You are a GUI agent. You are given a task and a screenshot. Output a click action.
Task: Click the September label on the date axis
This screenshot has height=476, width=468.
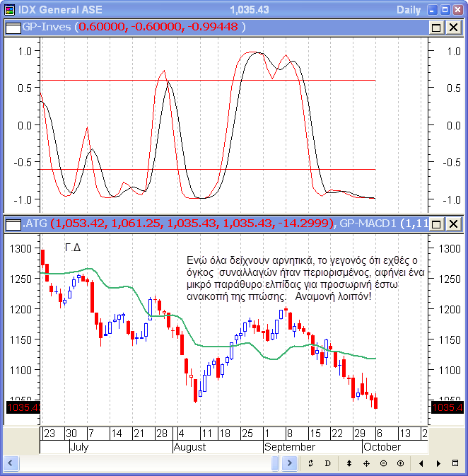pos(289,447)
